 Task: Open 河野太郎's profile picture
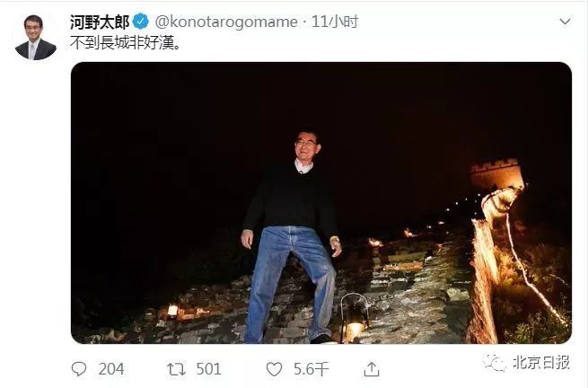[x=36, y=37]
